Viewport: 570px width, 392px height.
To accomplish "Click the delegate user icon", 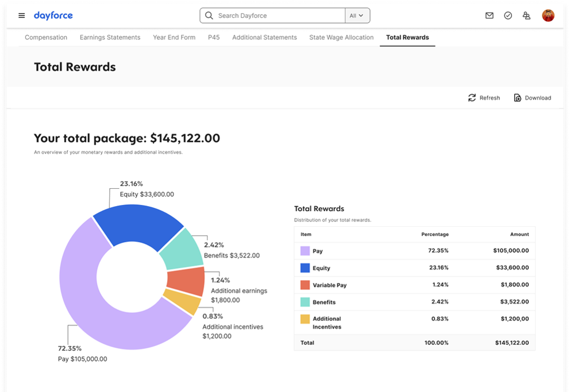I will (x=526, y=15).
